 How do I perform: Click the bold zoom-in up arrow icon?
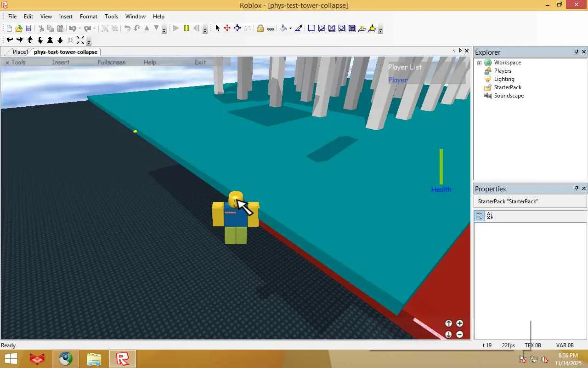tap(50, 40)
